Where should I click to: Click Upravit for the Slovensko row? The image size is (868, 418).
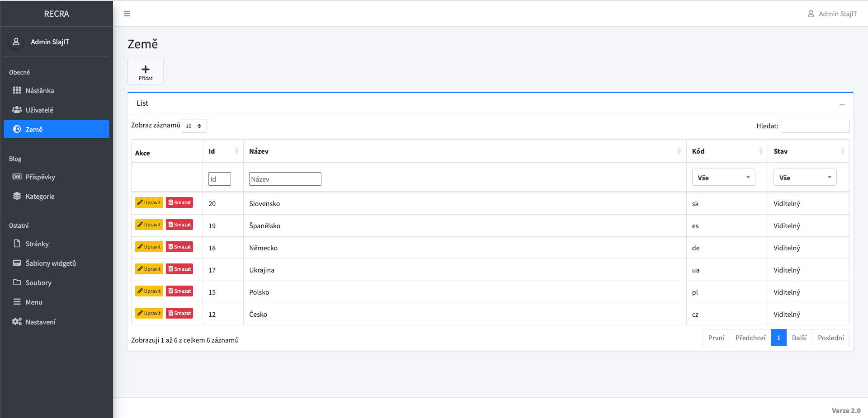coord(149,202)
